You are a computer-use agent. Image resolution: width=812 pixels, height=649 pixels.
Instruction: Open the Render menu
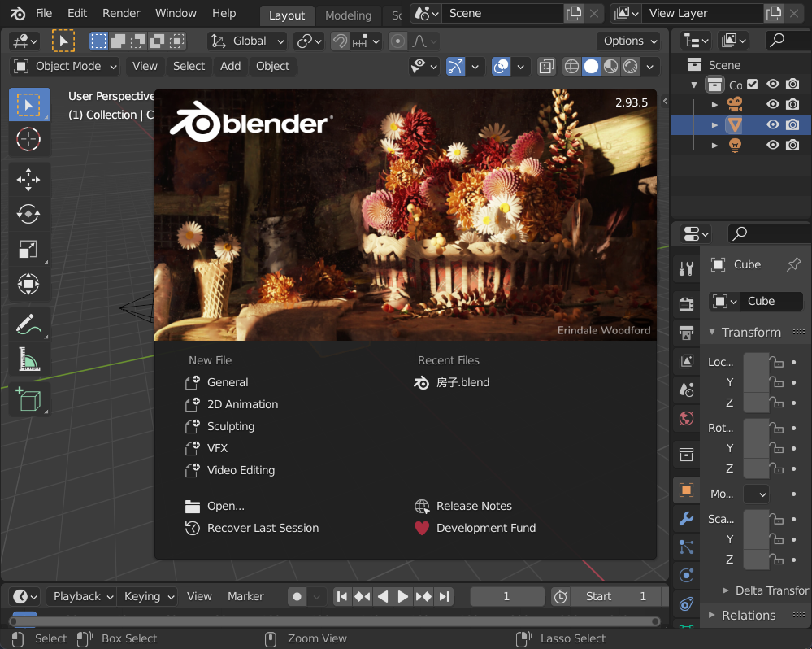[121, 14]
